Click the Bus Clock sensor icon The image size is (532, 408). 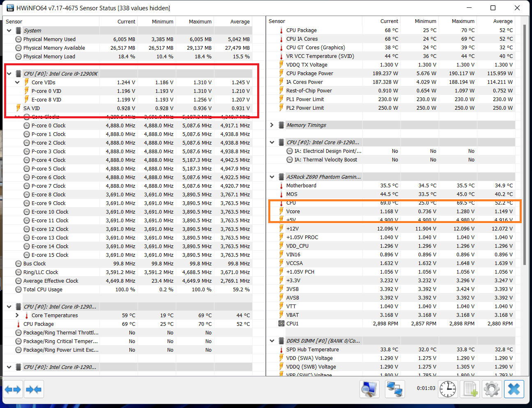tap(18, 264)
